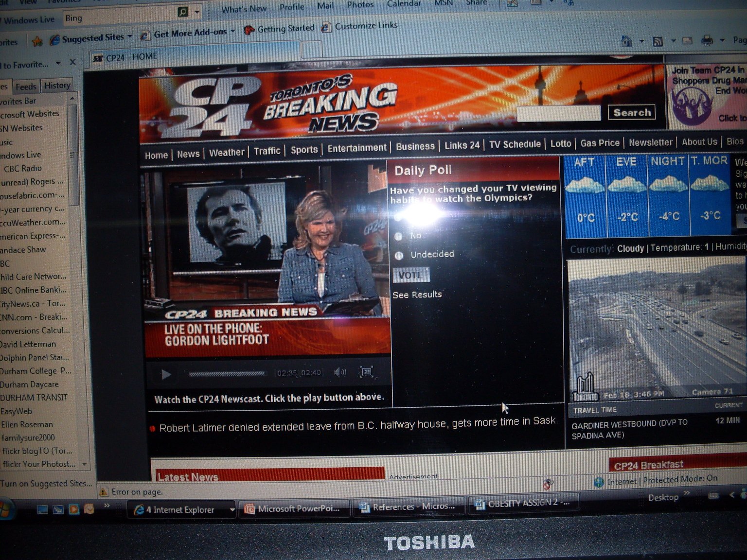Switch to Microsoft PowerPoint taskbar window
747x560 pixels.
295,508
